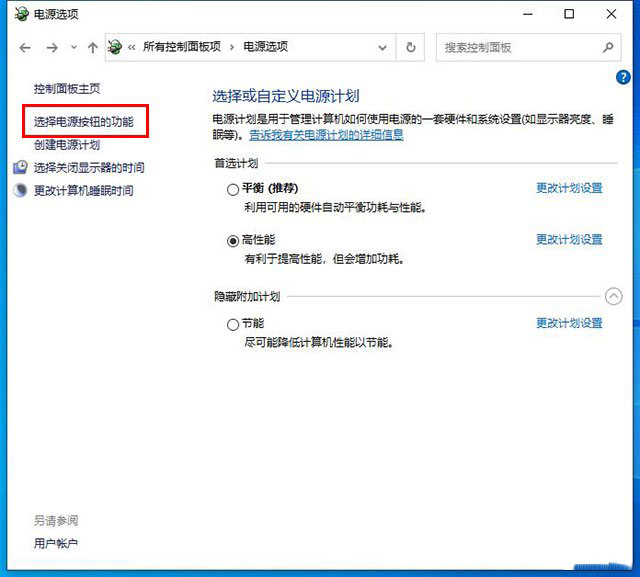The height and width of the screenshot is (577, 640).
Task: Change plan settings for 高性能 plan
Action: [x=569, y=240]
